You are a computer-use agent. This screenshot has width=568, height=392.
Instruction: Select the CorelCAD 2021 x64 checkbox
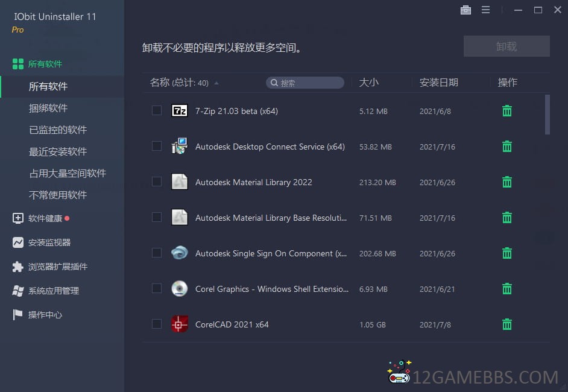click(157, 324)
